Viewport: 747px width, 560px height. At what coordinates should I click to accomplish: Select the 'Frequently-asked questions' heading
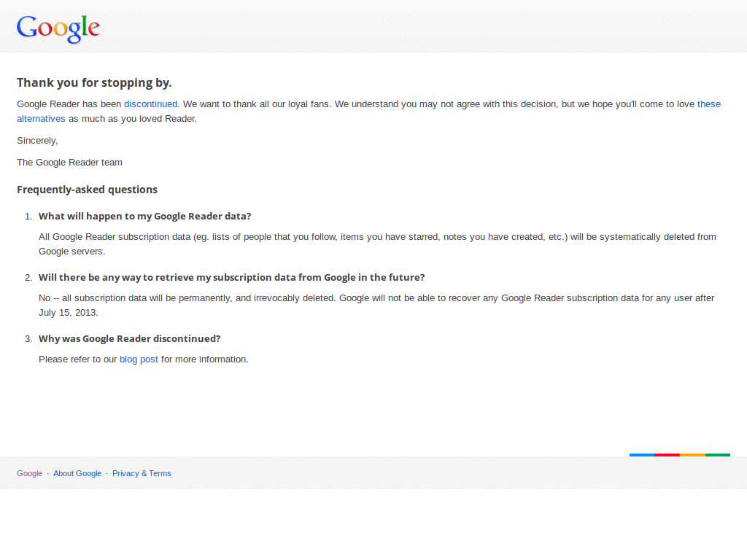point(87,189)
